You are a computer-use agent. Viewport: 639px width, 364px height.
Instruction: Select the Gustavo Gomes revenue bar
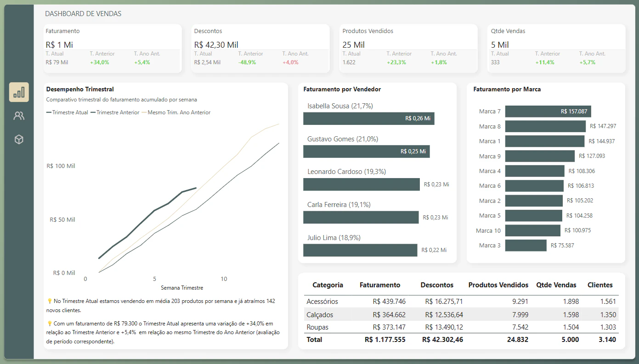click(367, 151)
